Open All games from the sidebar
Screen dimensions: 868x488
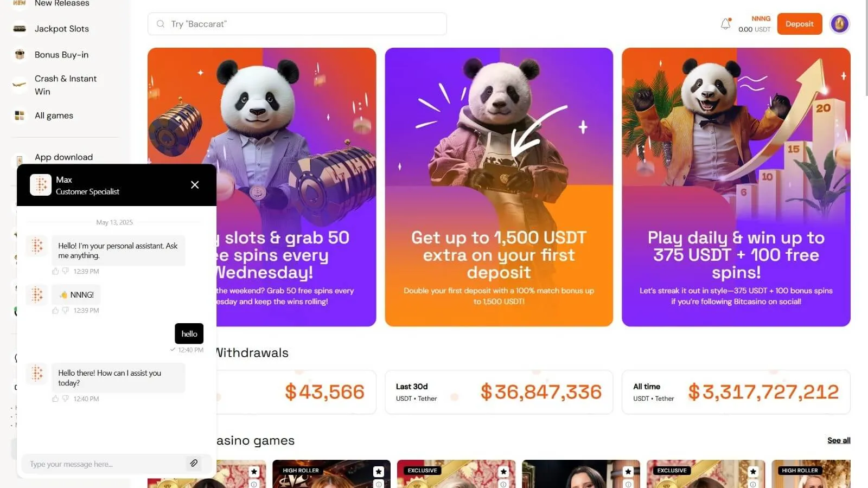(54, 115)
